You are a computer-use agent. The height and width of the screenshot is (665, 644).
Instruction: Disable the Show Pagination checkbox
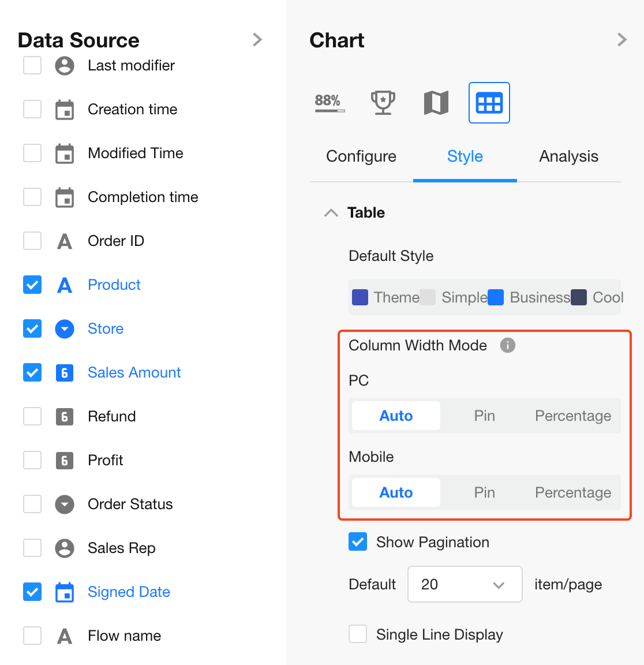(x=358, y=542)
